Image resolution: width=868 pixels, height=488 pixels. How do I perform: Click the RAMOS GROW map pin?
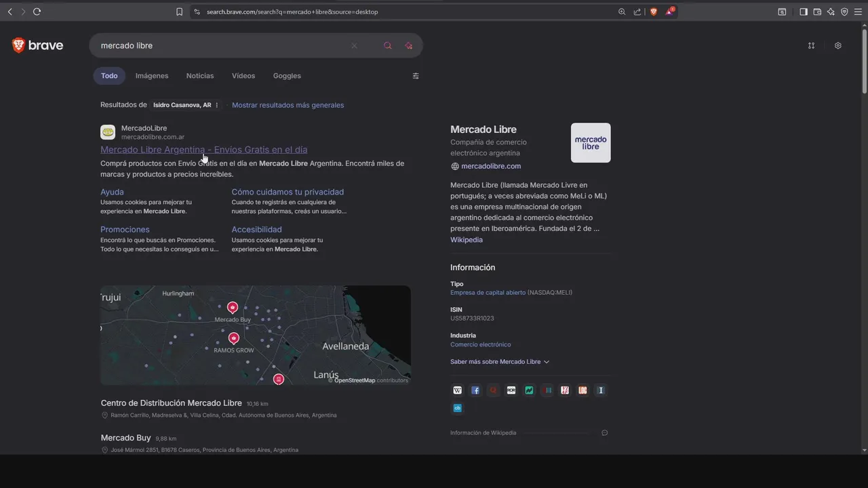tap(234, 338)
